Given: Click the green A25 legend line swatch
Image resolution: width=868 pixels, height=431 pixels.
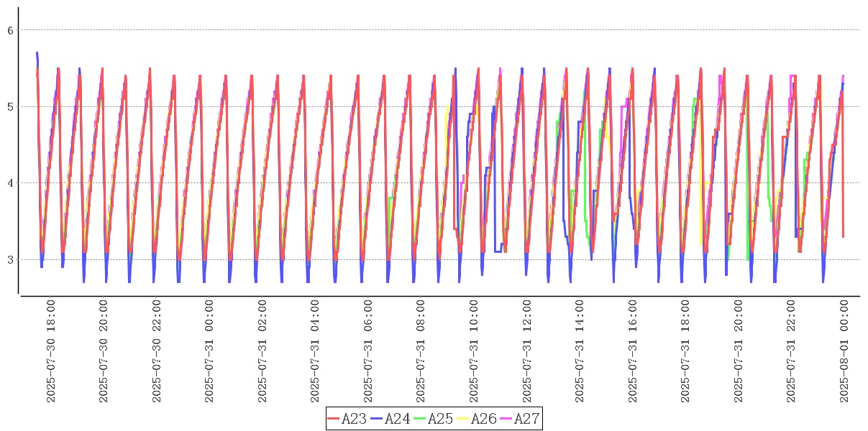Looking at the screenshot, I should tap(420, 419).
